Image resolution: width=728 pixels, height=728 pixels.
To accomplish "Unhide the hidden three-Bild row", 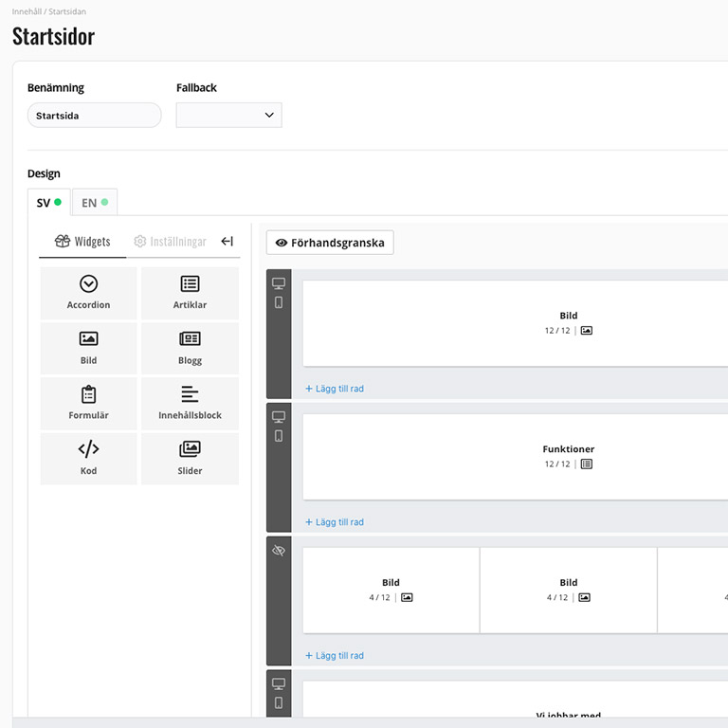I will [x=279, y=551].
